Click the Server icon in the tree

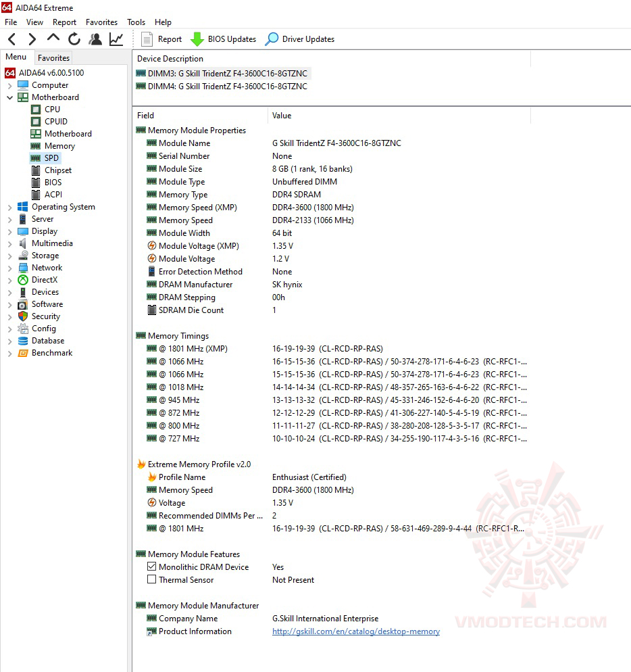[23, 219]
